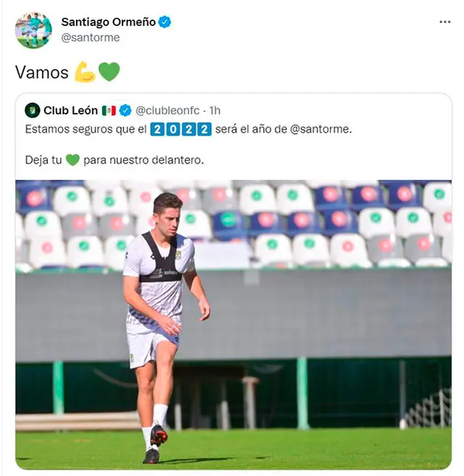Open the photo of the player training
The image size is (464, 476).
click(233, 324)
